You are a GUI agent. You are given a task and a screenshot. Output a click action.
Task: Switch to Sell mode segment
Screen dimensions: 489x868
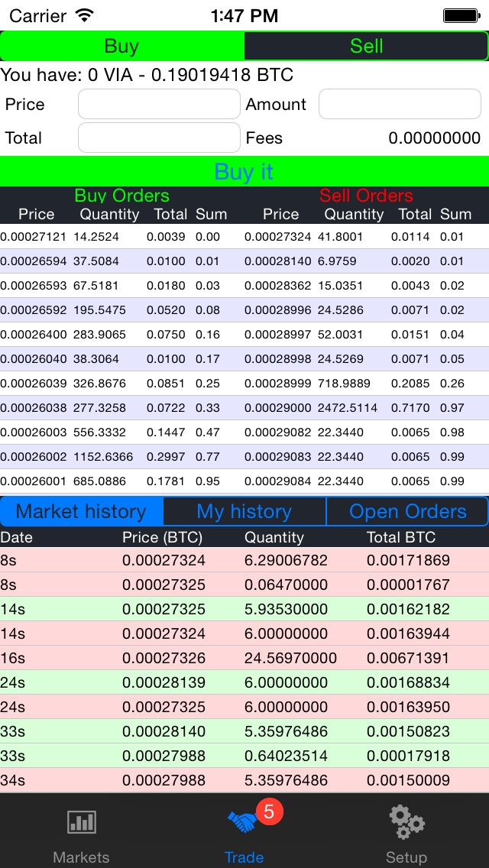pyautogui.click(x=366, y=47)
